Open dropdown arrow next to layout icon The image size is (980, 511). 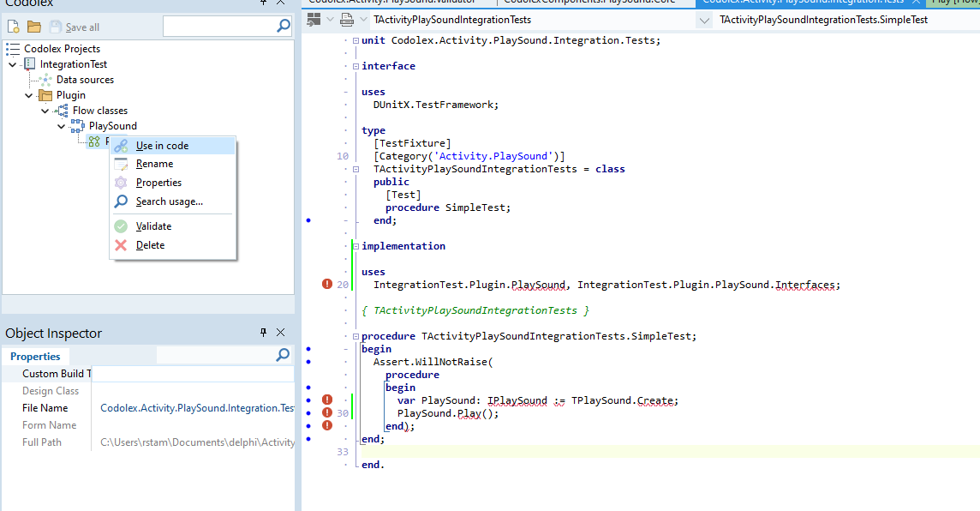330,20
